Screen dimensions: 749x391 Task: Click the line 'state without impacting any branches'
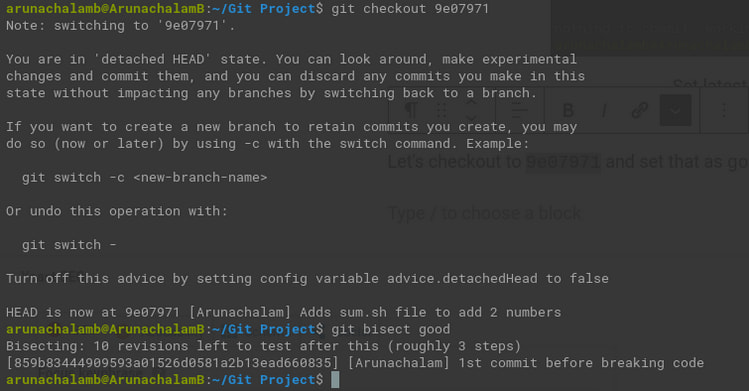[271, 93]
